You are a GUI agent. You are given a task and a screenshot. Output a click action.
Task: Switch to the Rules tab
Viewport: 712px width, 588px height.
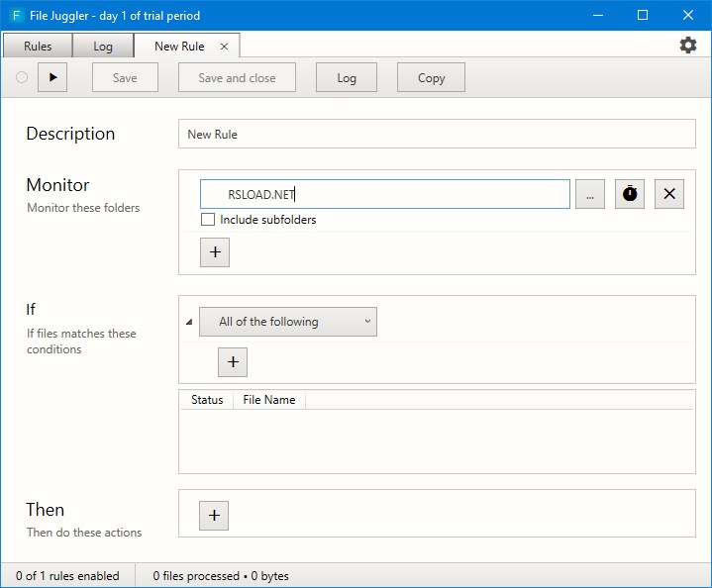click(x=38, y=46)
